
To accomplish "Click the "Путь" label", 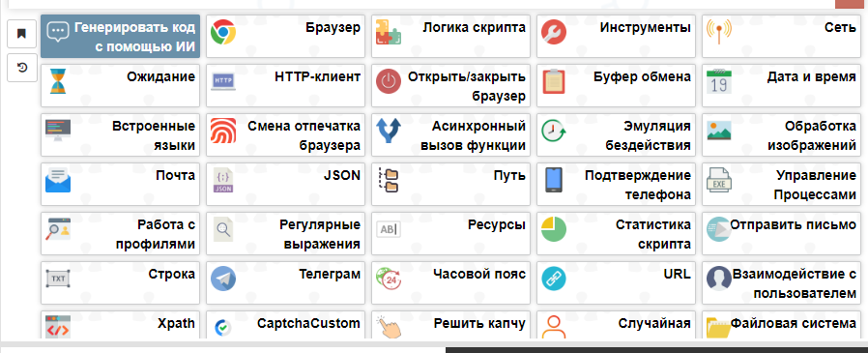I will pyautogui.click(x=509, y=175).
